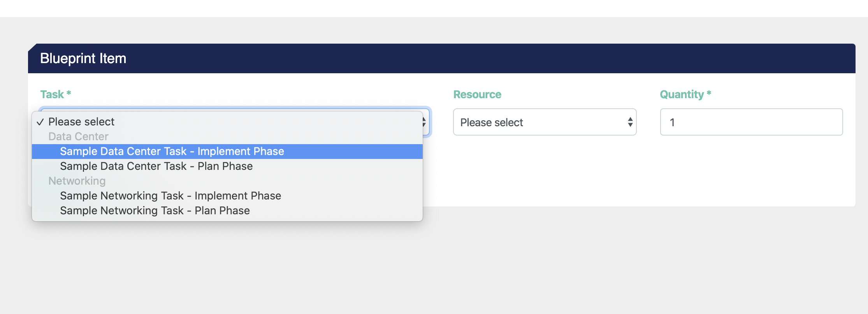Select Sample Networking Task - Plan Phase
The image size is (868, 314).
[x=155, y=211]
